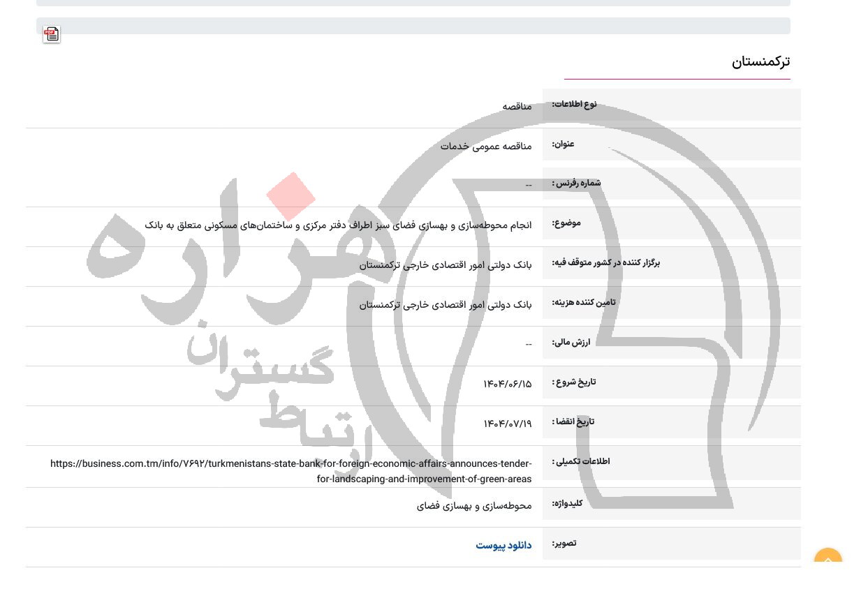Screen dimensions: 868x612
Task: Open the business.com.tm tender information link
Action: pos(291,471)
